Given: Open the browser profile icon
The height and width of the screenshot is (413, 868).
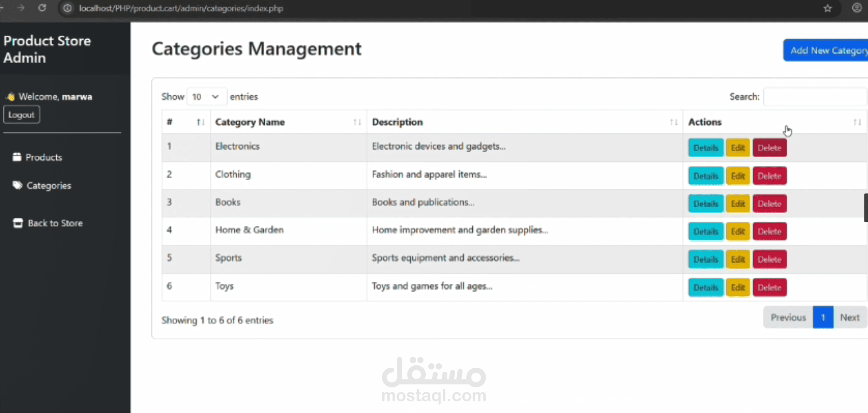Looking at the screenshot, I should (857, 8).
